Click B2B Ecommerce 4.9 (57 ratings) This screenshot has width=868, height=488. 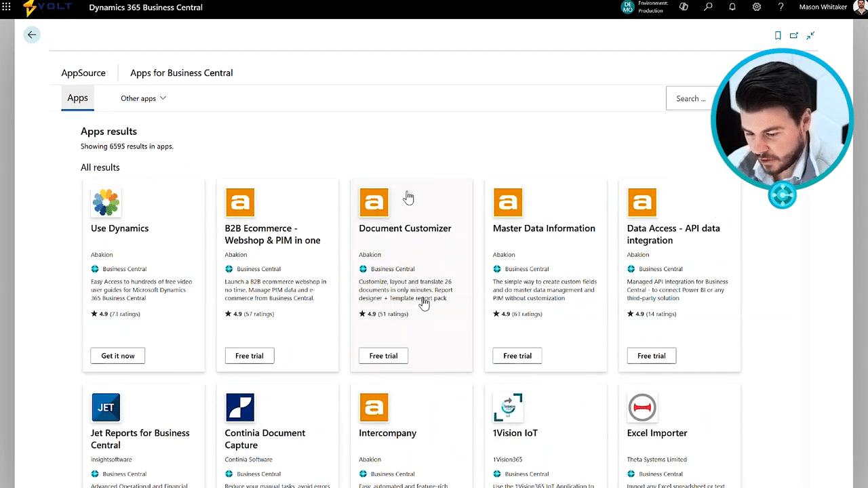click(x=250, y=314)
